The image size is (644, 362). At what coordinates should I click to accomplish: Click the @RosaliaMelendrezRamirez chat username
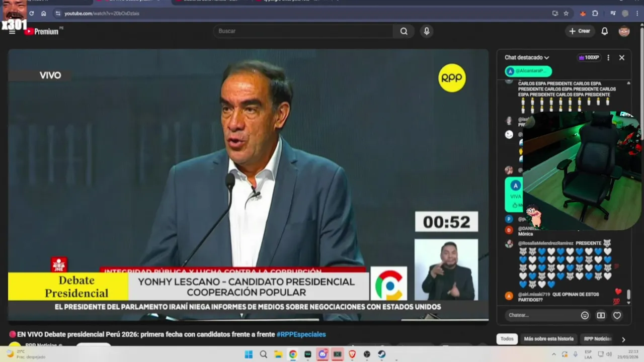pos(545,243)
